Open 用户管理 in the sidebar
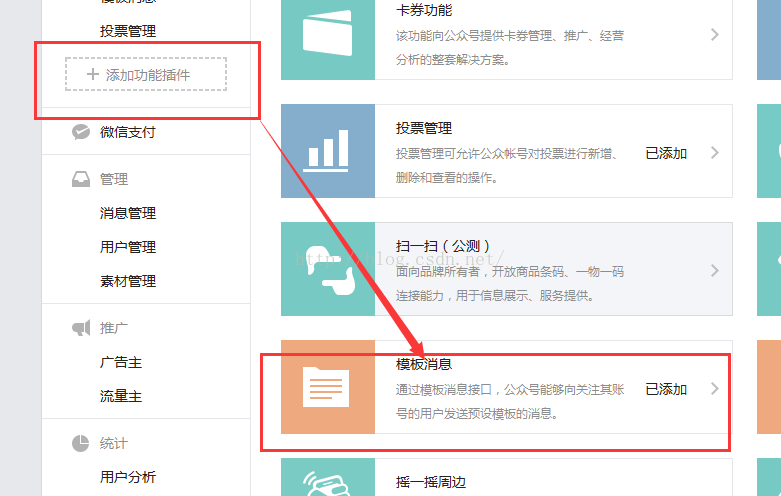Image resolution: width=781 pixels, height=496 pixels. coord(128,247)
